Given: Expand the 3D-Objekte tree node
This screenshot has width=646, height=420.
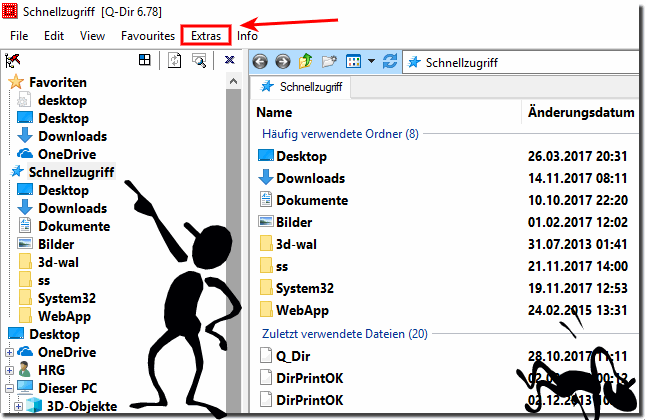Looking at the screenshot, I should point(18,406).
